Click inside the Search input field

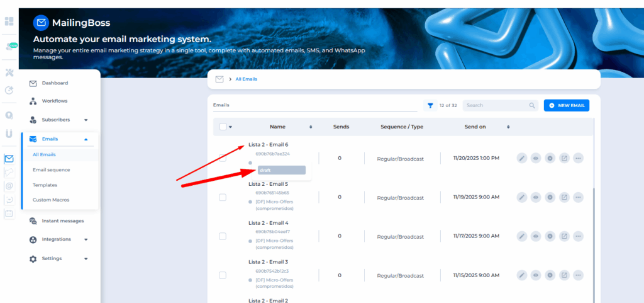494,106
